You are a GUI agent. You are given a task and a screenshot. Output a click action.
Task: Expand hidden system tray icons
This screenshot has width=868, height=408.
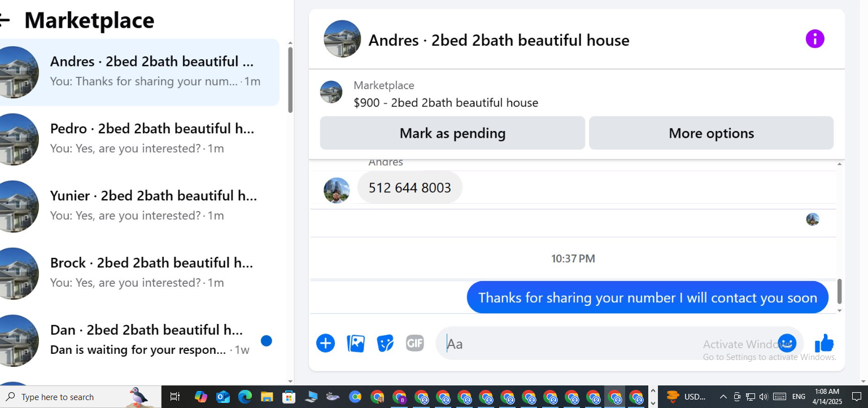click(x=723, y=397)
